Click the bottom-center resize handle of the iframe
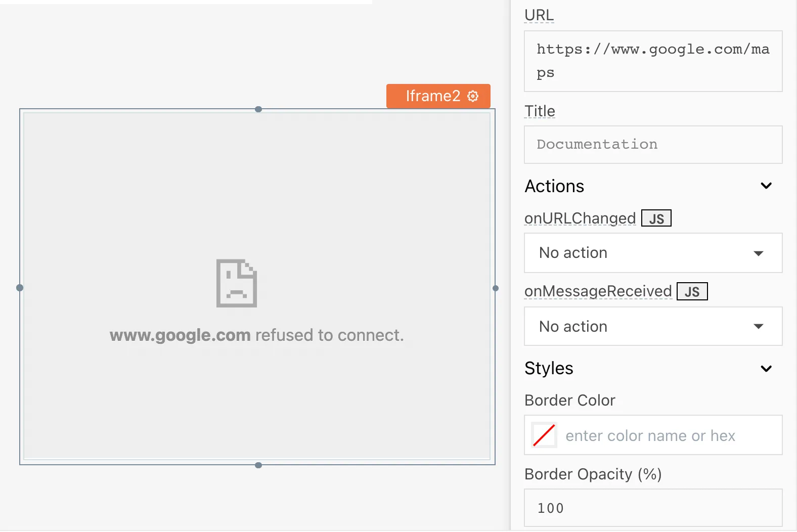 tap(258, 465)
